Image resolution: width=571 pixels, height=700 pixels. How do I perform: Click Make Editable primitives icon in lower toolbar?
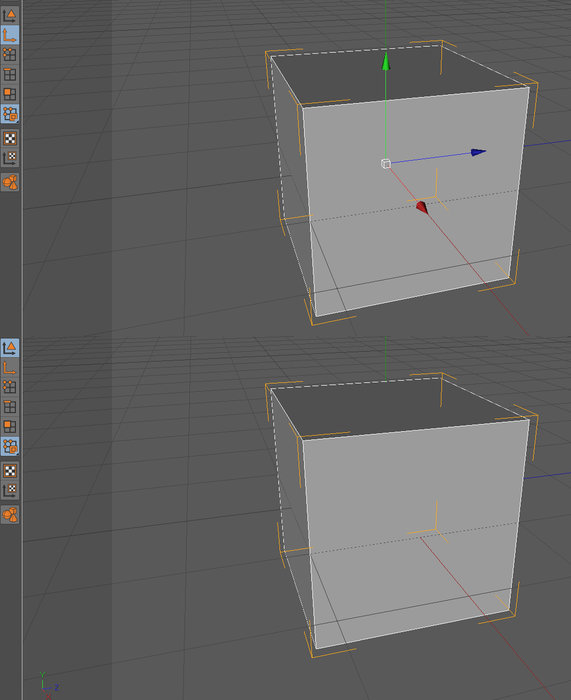[x=10, y=514]
